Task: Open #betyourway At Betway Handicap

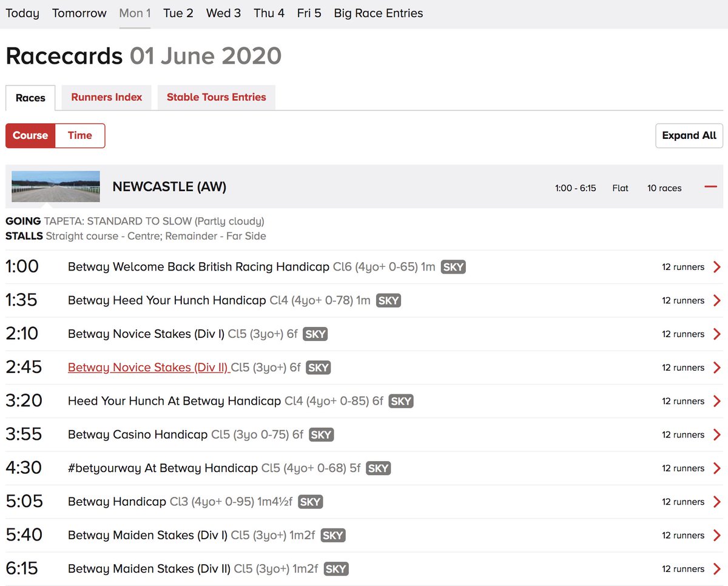Action: click(x=163, y=468)
